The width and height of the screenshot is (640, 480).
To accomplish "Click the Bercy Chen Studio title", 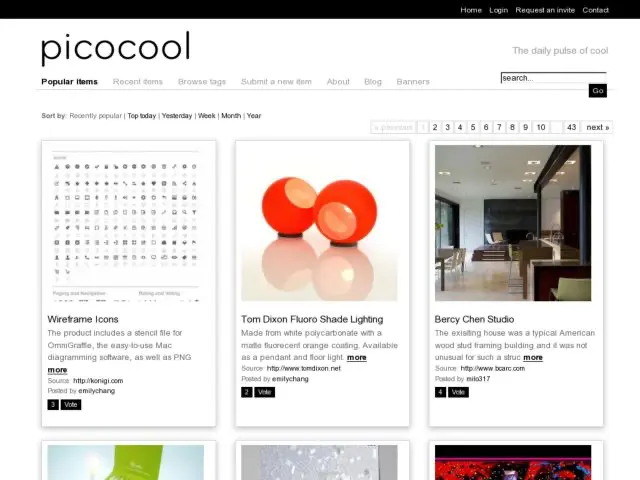I will 474,319.
